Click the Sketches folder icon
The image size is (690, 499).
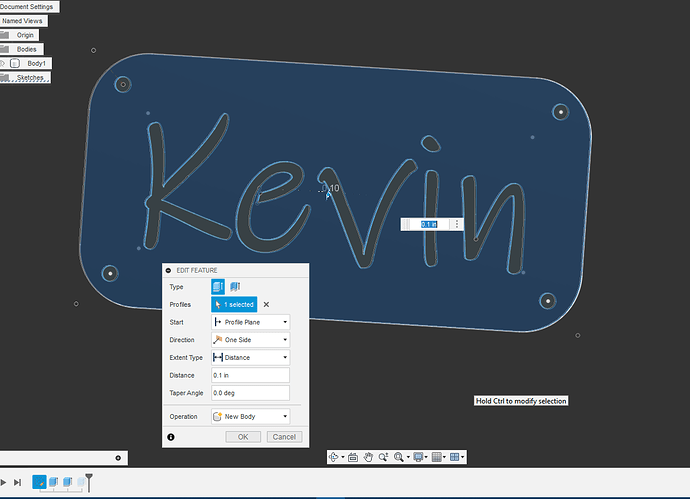4,77
